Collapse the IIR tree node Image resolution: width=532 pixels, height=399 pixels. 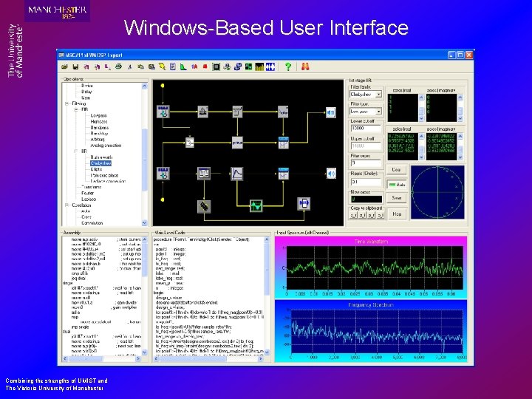(x=76, y=151)
